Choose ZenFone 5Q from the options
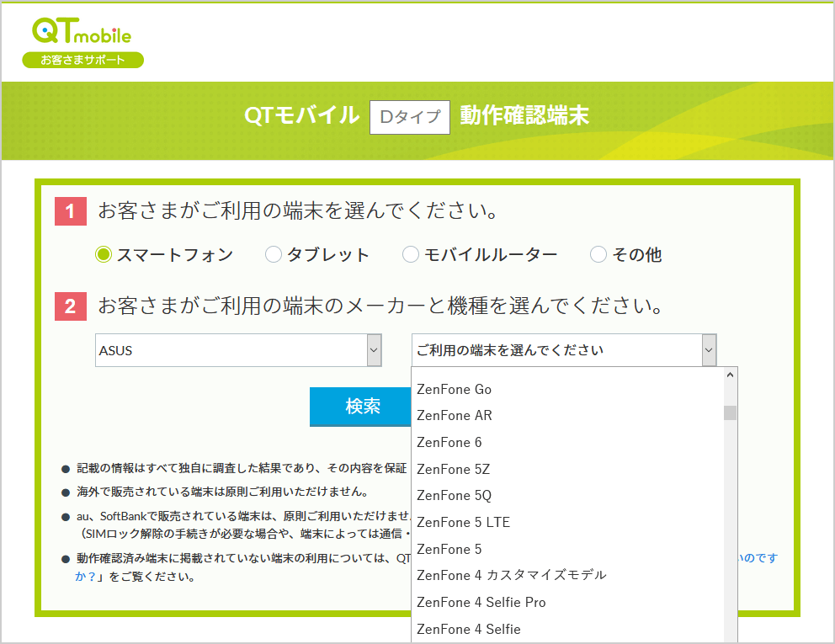This screenshot has width=835, height=644. [x=567, y=495]
